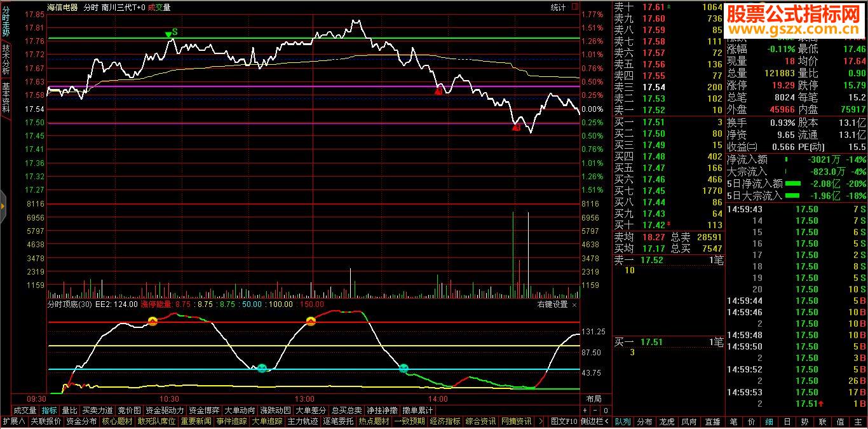Show more tabs with right chevron
Image resolution: width=868 pixels, height=429 pixels.
coord(541,421)
